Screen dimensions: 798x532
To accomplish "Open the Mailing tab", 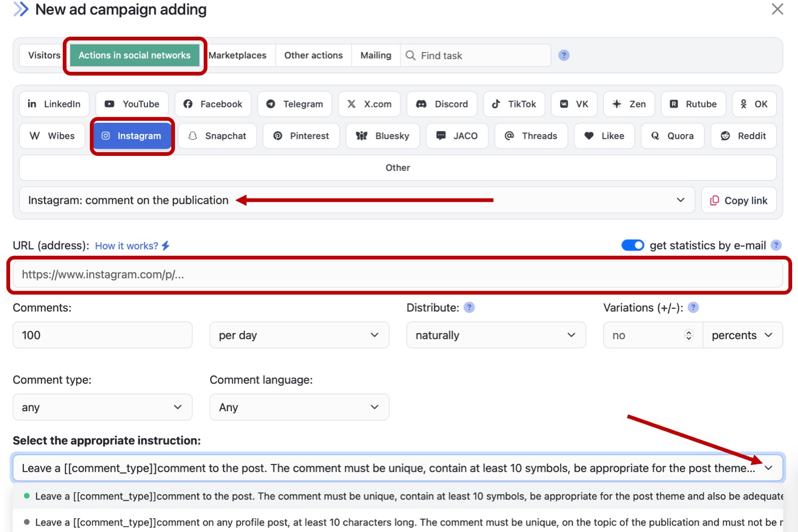I will click(x=376, y=55).
